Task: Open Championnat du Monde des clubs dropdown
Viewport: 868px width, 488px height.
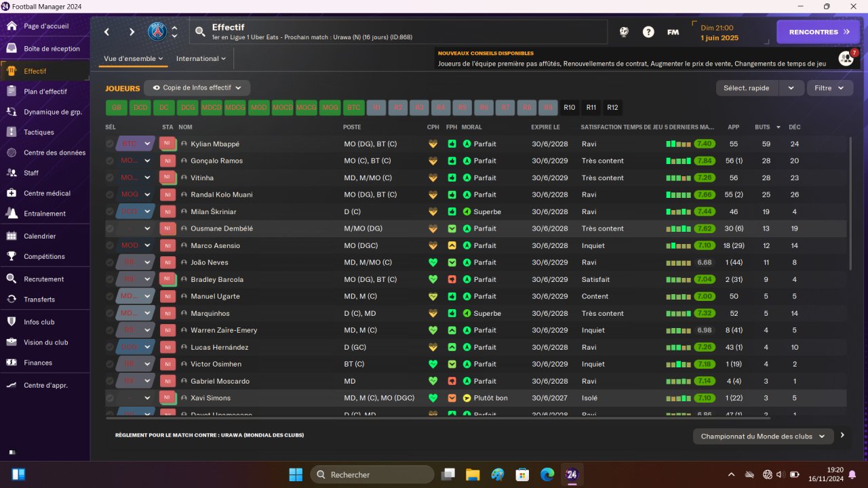Action: tap(763, 436)
